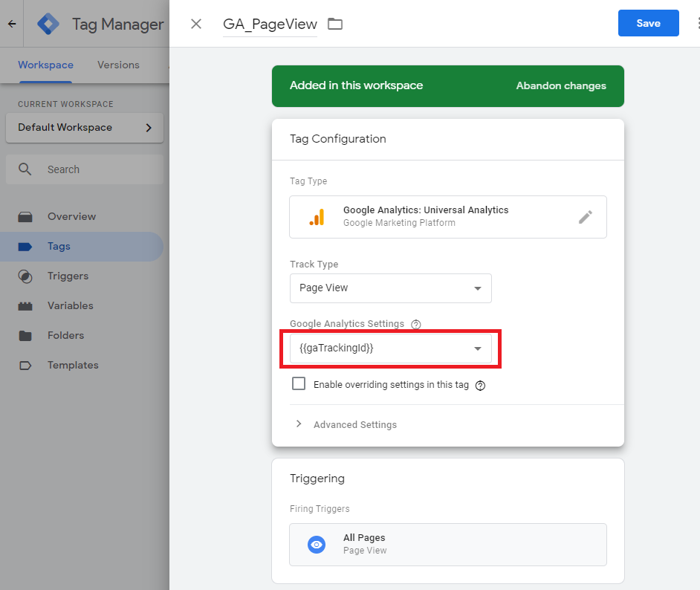Image resolution: width=700 pixels, height=590 pixels.
Task: Click the Overview icon in the sidebar
Action: (25, 217)
